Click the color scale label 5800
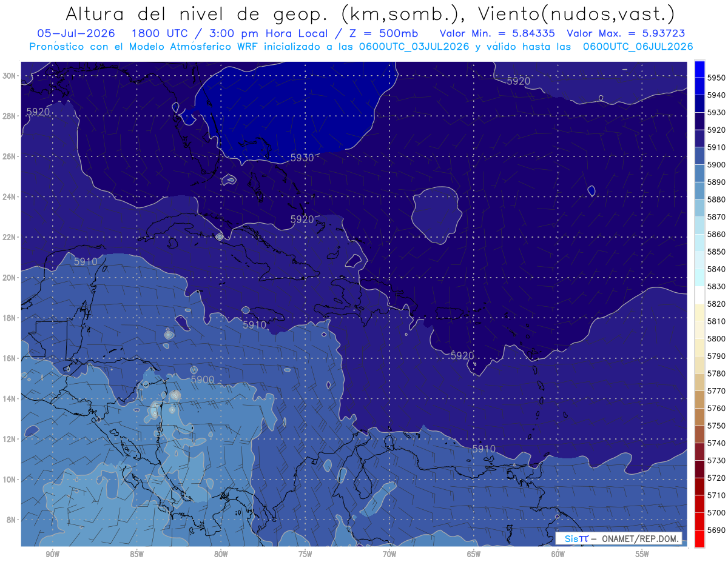Viewport: 728px width, 562px height. pyautogui.click(x=716, y=338)
